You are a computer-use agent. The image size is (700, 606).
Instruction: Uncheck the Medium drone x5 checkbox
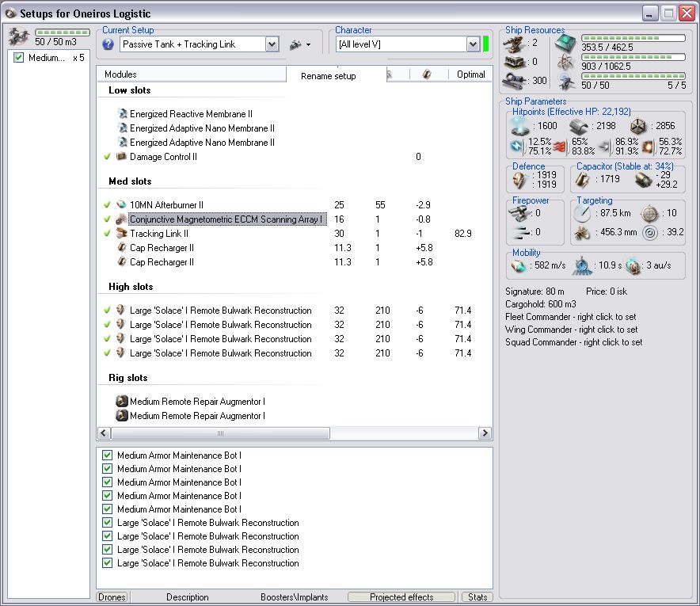pos(19,58)
